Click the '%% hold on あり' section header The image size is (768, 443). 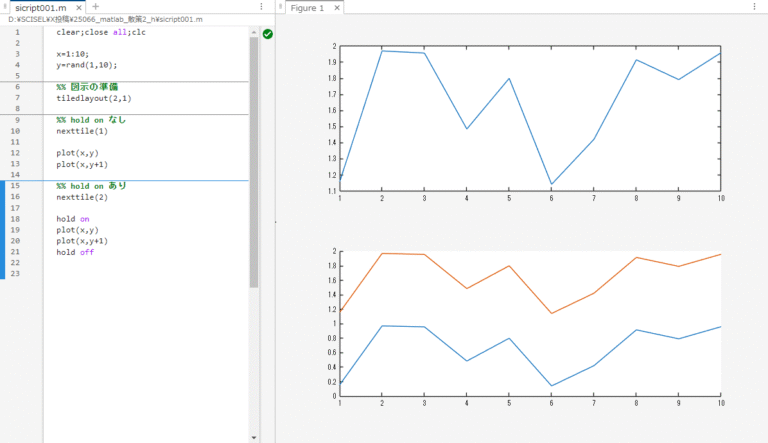coord(91,186)
